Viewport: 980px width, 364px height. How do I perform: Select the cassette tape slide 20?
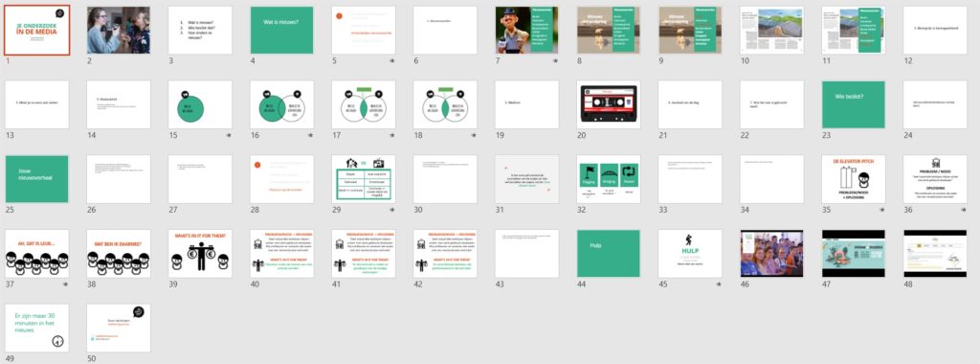point(609,104)
